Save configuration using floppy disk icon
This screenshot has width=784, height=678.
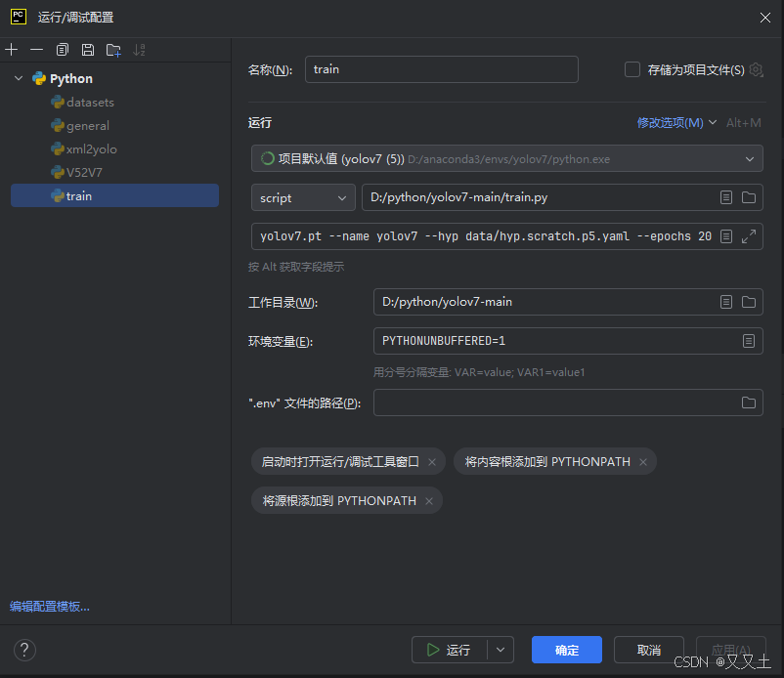point(88,50)
